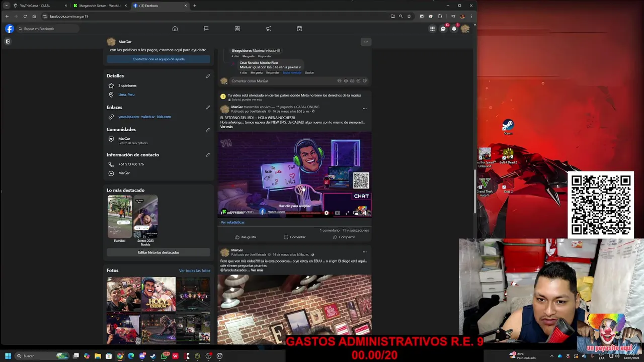Open Facebook notifications bell
Screen dimensions: 644x362
(454, 29)
